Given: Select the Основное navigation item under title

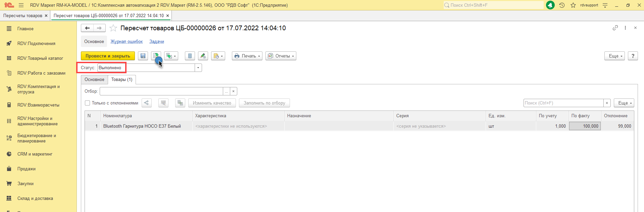Looking at the screenshot, I should [94, 42].
